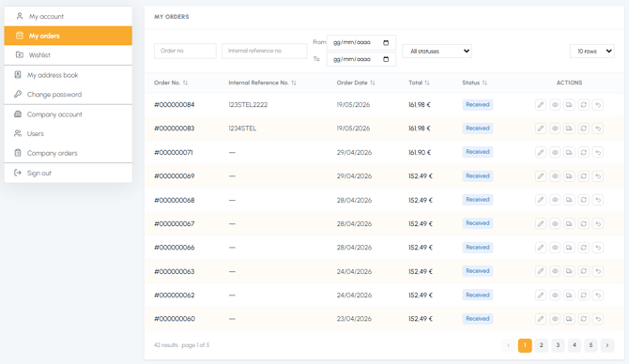Click the To date input

click(x=361, y=59)
